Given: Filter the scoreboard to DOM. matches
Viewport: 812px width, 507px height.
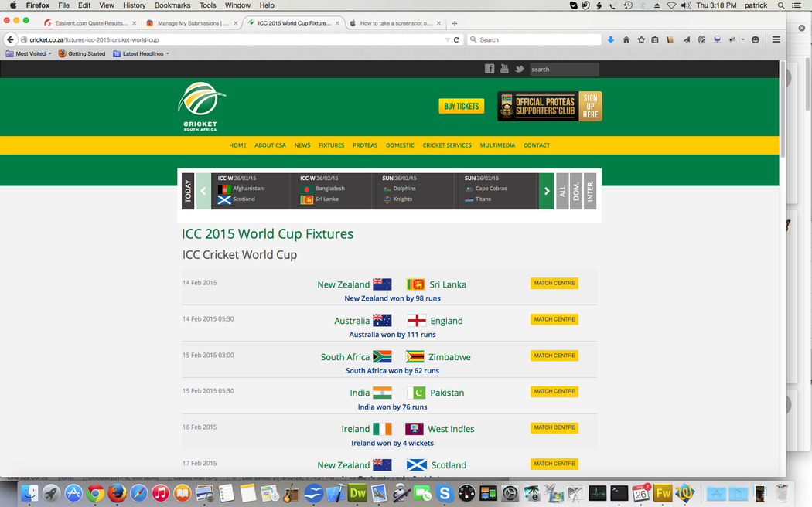Looking at the screenshot, I should [576, 191].
